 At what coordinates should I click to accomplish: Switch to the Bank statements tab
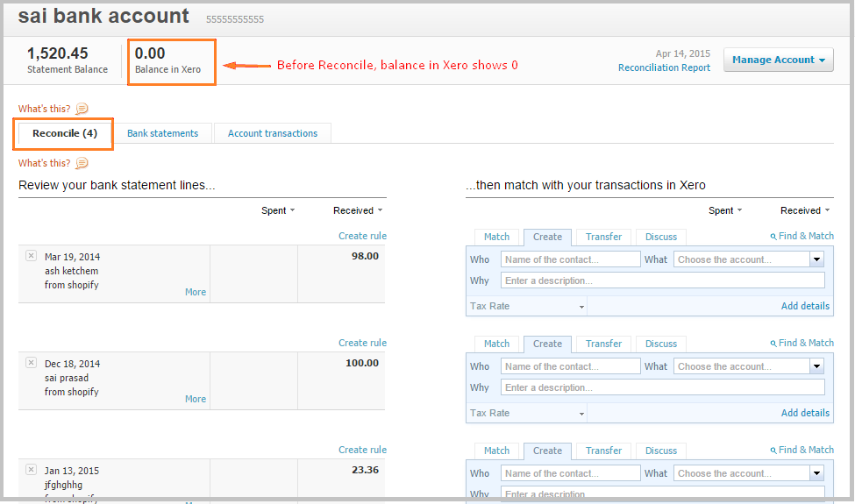(x=162, y=133)
